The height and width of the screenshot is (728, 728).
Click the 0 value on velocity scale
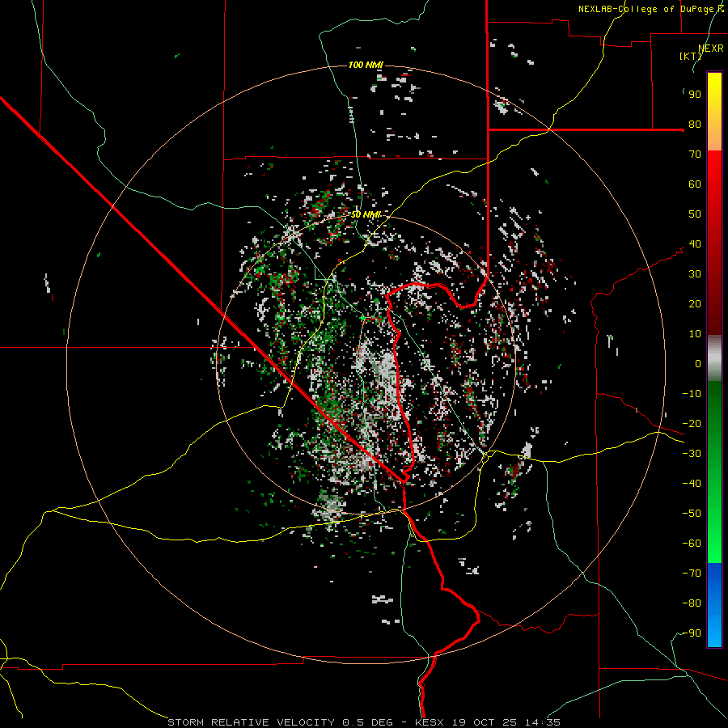(698, 364)
